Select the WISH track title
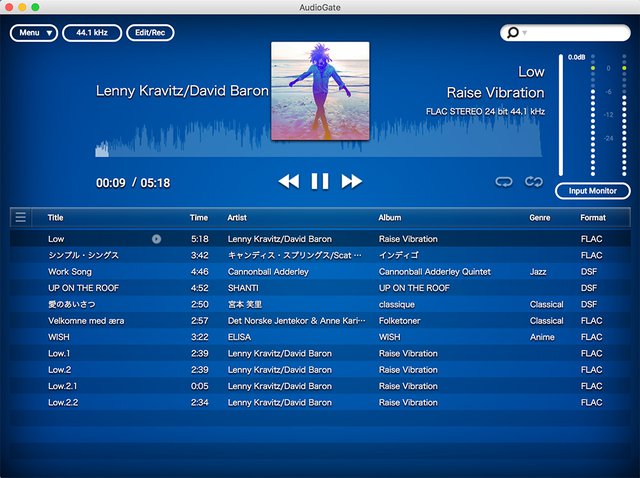Image resolution: width=640 pixels, height=478 pixels. (x=59, y=337)
